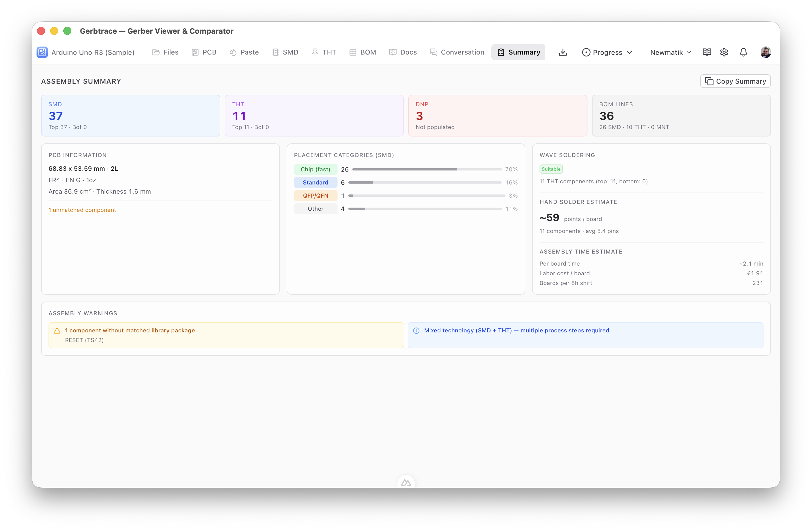Click the info circle icon
This screenshot has height=530, width=812.
pyautogui.click(x=416, y=331)
